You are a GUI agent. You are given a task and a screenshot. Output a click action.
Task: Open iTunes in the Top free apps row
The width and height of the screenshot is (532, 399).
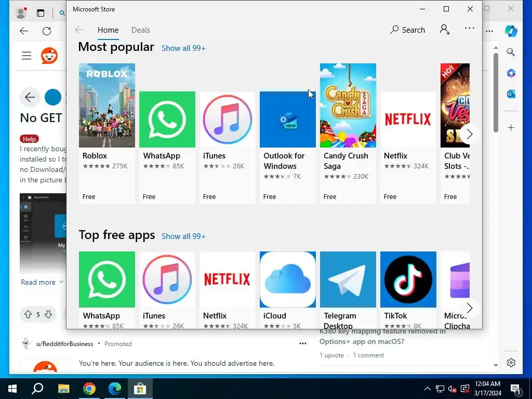point(167,290)
